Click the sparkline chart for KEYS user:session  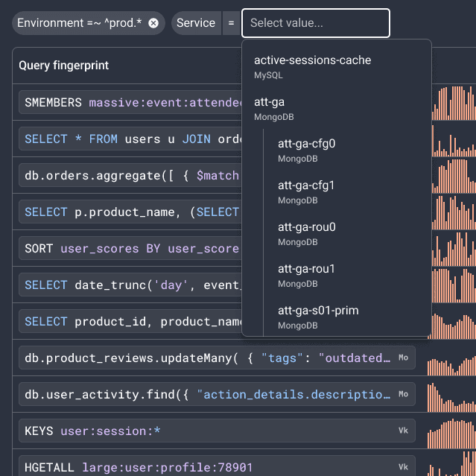click(x=451, y=431)
